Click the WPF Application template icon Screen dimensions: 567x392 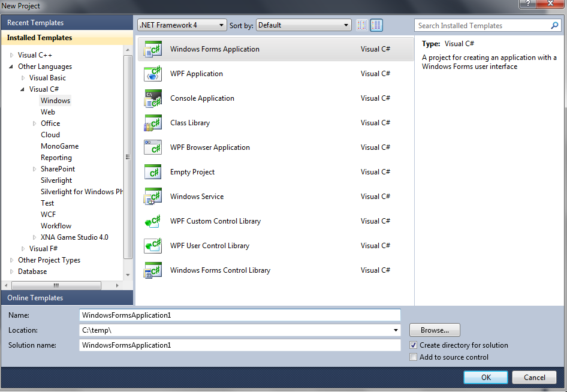pos(153,74)
